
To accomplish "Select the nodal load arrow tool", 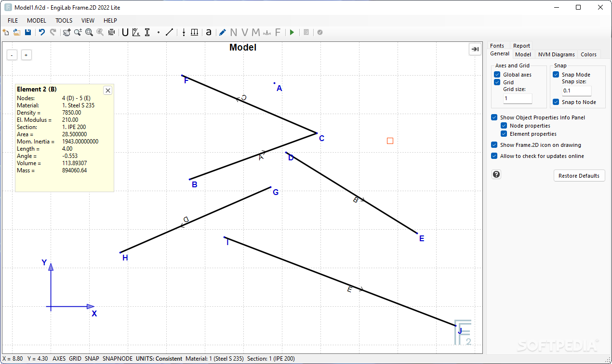I will point(184,32).
